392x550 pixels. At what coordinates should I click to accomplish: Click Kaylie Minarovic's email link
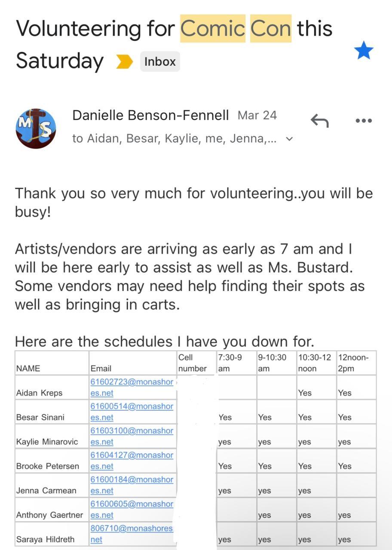(x=132, y=436)
